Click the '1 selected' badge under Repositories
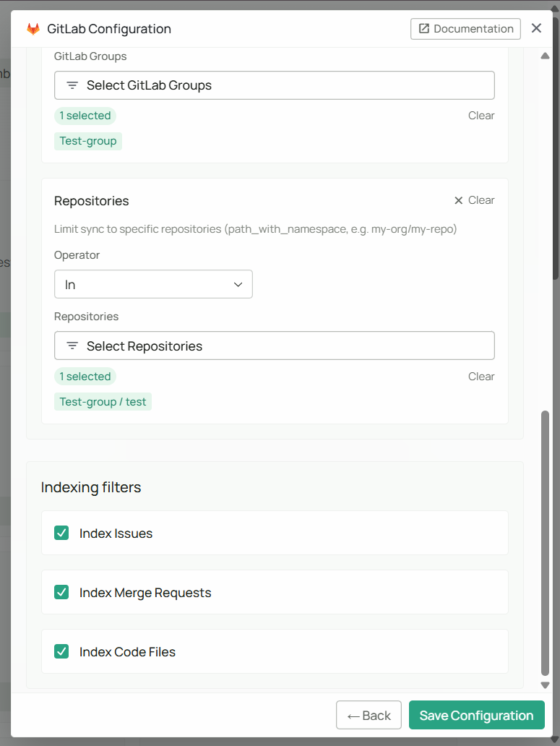The height and width of the screenshot is (746, 560). point(85,377)
